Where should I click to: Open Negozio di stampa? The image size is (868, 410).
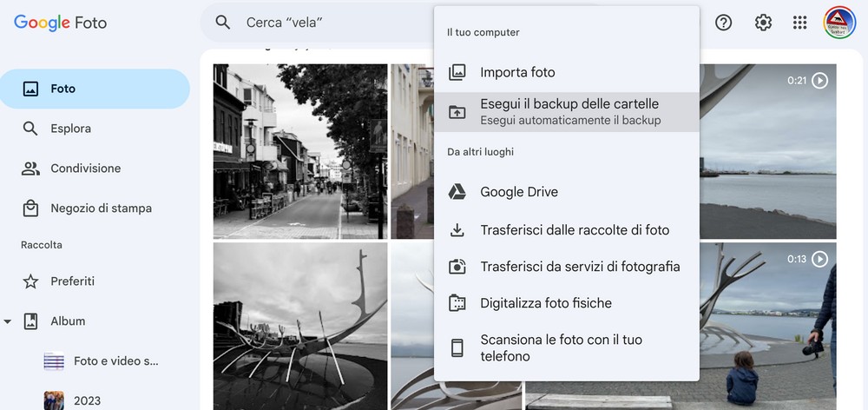[x=101, y=208]
